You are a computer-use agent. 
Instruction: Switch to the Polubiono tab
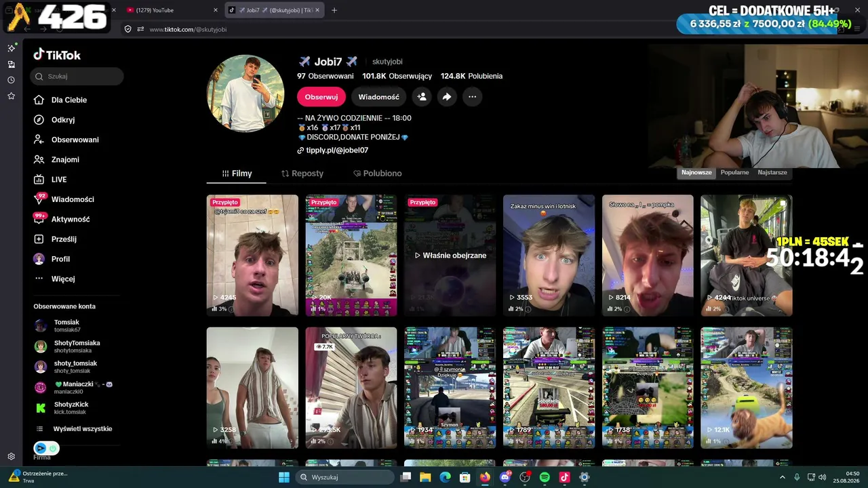378,174
